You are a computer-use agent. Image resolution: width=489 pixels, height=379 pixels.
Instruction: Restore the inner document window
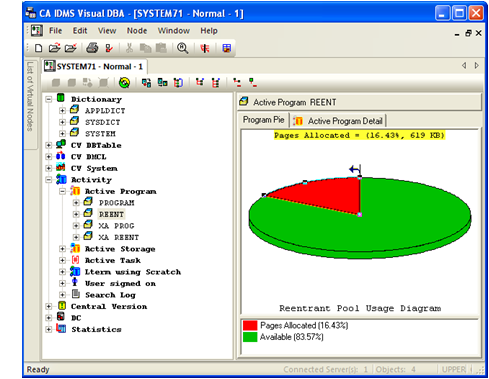[x=468, y=33]
